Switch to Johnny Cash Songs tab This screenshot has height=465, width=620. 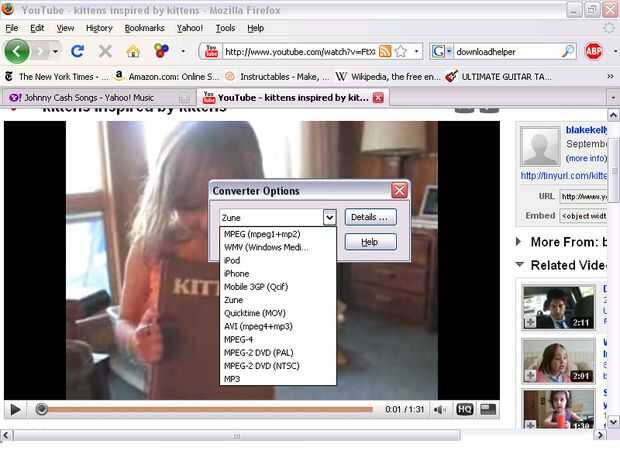point(99,98)
